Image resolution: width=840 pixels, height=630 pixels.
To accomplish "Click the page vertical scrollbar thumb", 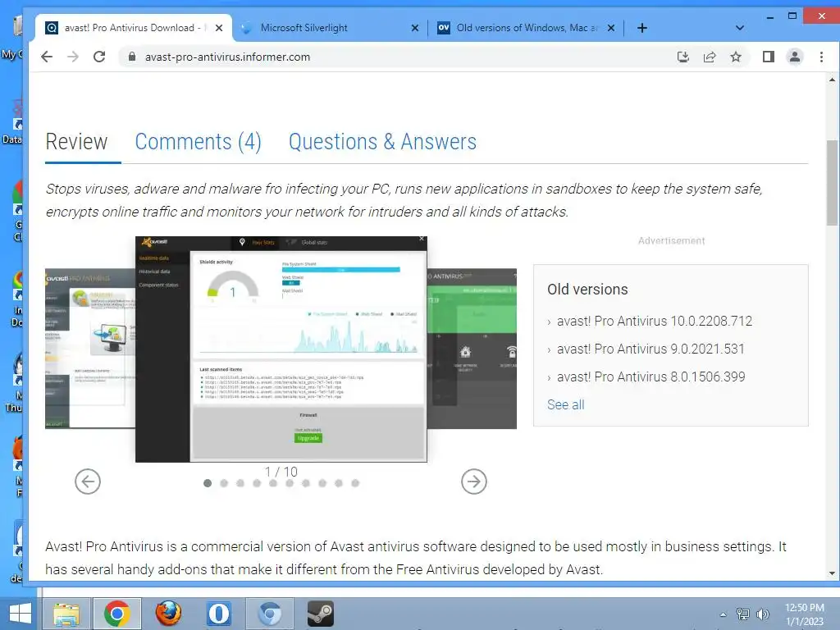I will click(x=832, y=182).
